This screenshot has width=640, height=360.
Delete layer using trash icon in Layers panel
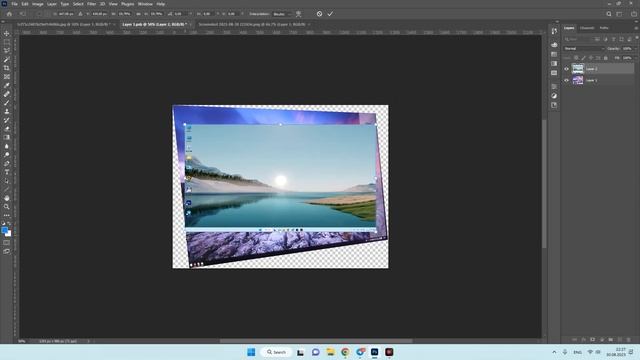click(x=629, y=339)
